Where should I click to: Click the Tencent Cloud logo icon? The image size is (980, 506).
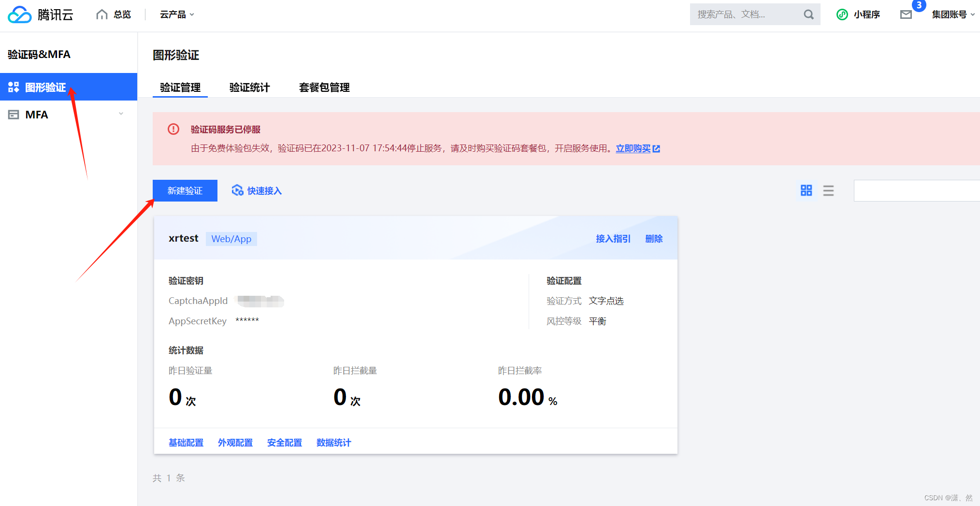(20, 14)
